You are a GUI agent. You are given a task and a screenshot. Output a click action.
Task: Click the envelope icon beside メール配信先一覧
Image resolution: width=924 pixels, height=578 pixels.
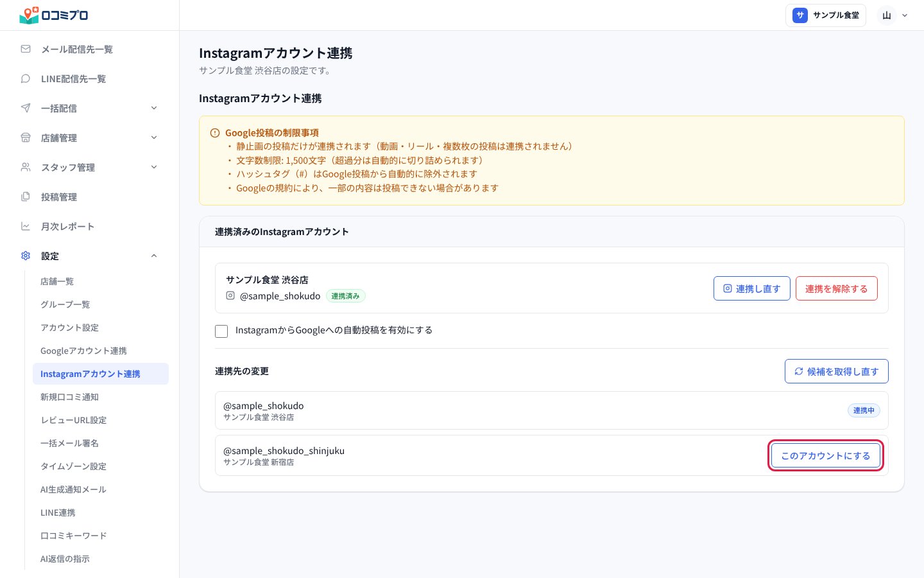coord(26,49)
